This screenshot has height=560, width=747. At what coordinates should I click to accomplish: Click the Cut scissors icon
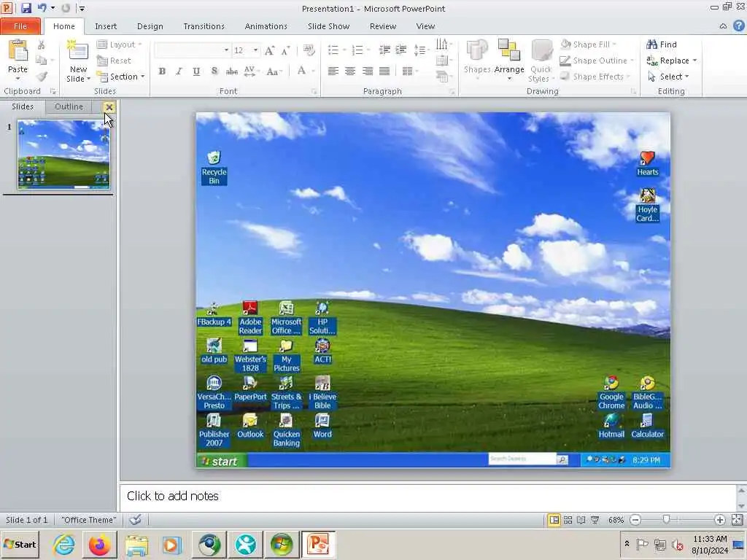pos(42,45)
